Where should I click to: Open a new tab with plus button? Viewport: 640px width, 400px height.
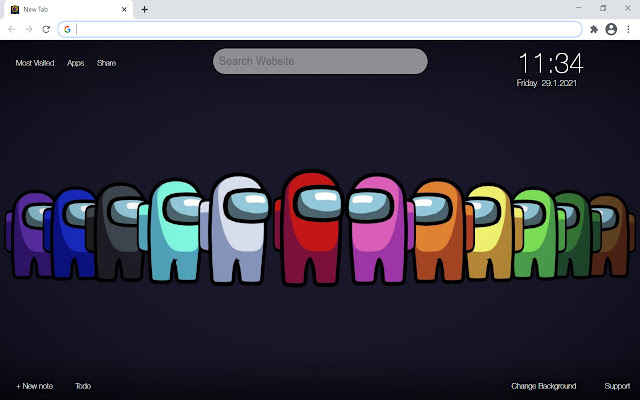pyautogui.click(x=144, y=9)
